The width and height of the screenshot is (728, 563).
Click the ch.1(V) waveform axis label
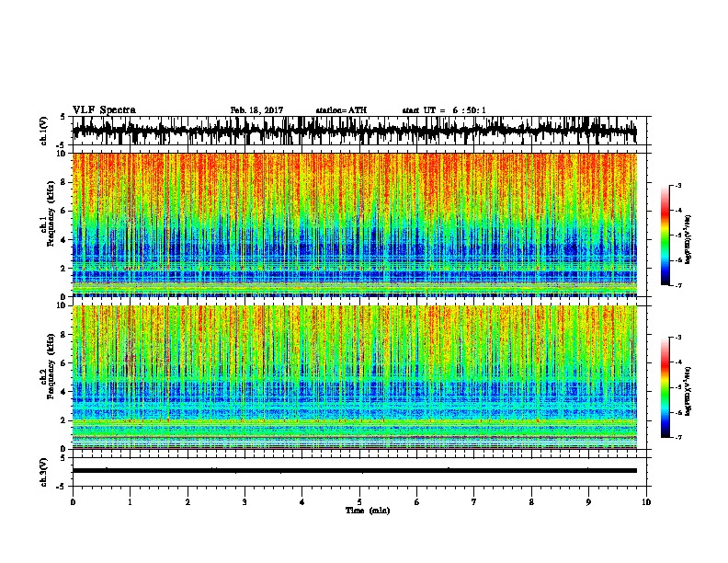[x=43, y=131]
